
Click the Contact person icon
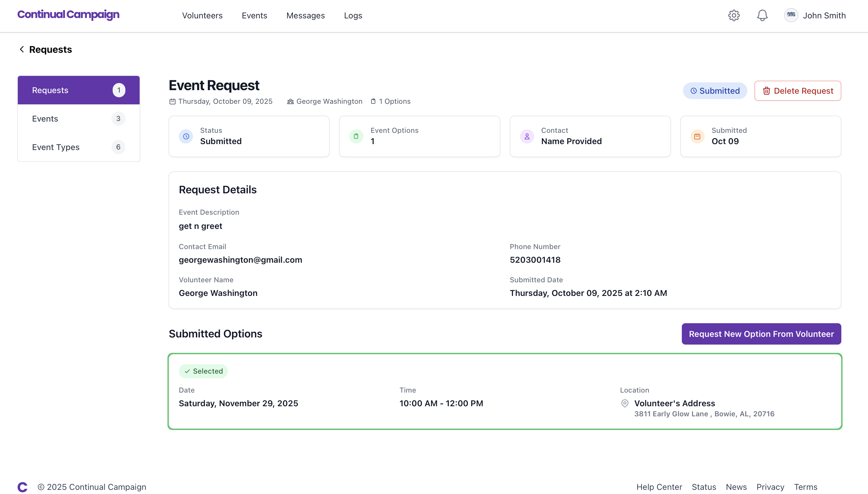(x=527, y=136)
